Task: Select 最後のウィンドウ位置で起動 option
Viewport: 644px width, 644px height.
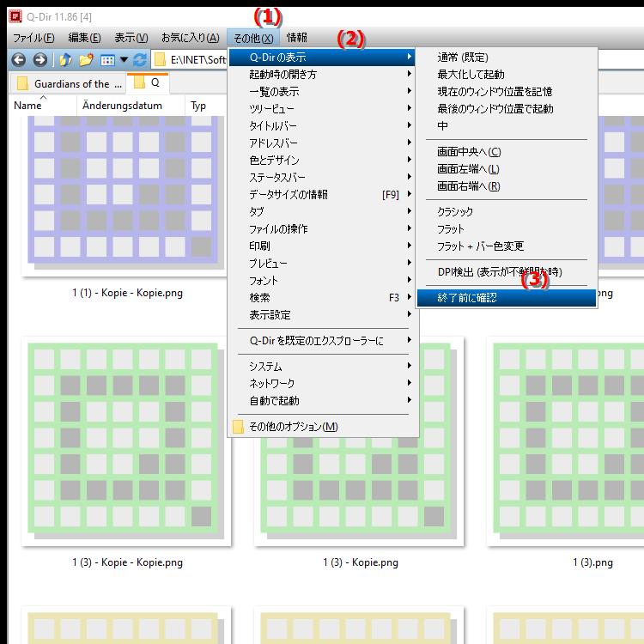Action: 507,109
